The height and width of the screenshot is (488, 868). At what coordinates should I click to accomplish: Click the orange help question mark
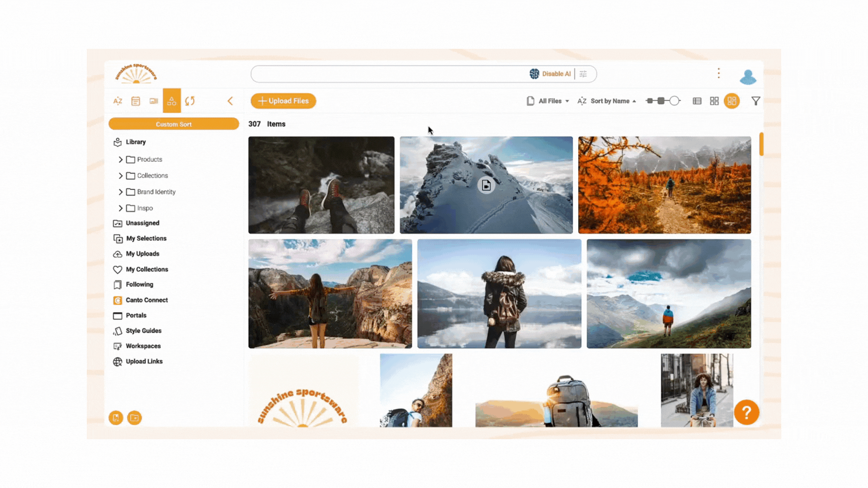(x=746, y=412)
